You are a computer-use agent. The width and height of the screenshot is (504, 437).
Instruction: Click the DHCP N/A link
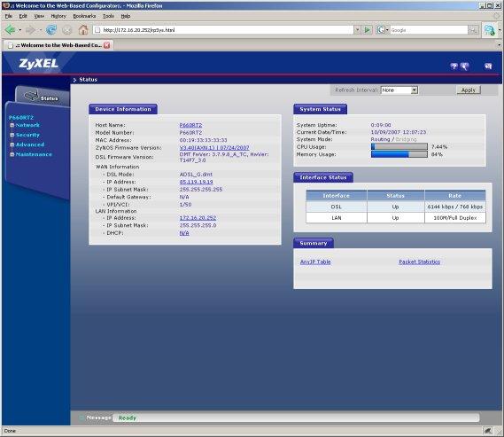(x=184, y=233)
